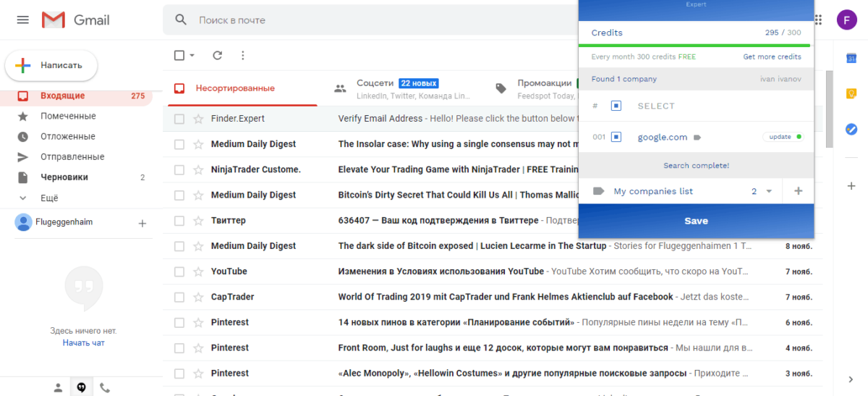Open Google Calendar in side panel
The height and width of the screenshot is (396, 868).
tap(851, 58)
